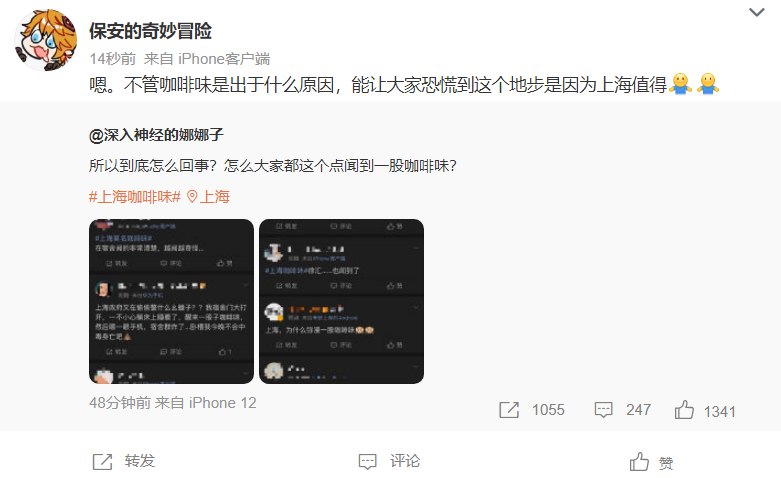Click the comment bubble icon beside 评论

click(x=368, y=462)
